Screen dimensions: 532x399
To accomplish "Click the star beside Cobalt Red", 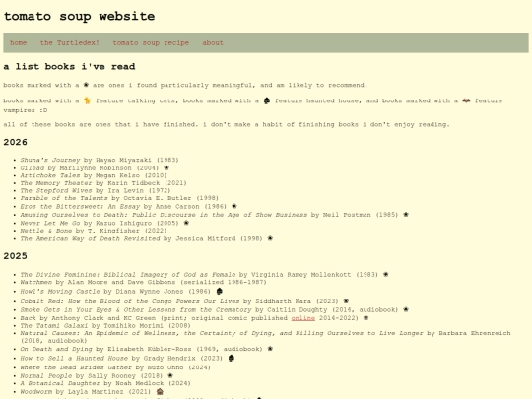I will point(346,300).
